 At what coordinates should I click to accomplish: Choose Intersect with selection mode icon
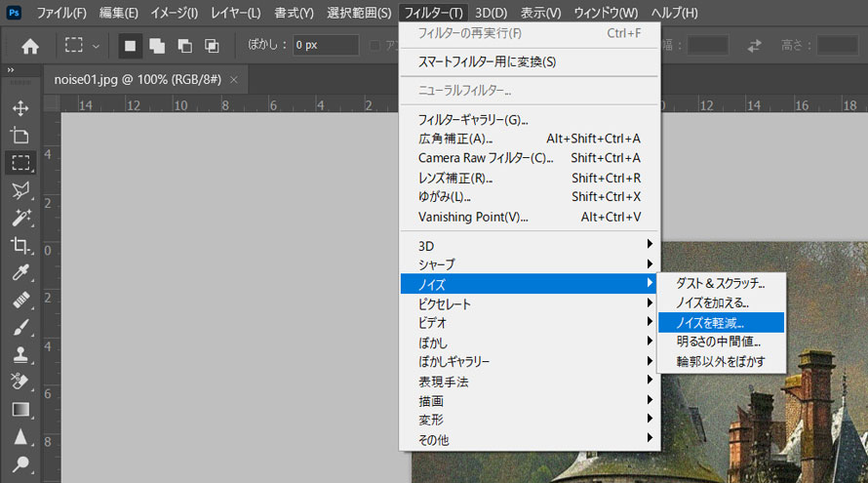(x=212, y=46)
